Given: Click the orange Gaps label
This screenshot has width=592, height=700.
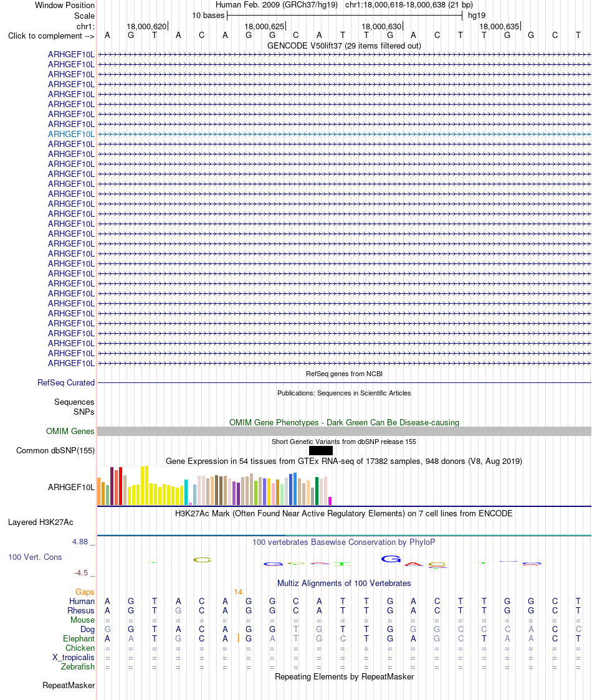Looking at the screenshot, I should coord(85,592).
